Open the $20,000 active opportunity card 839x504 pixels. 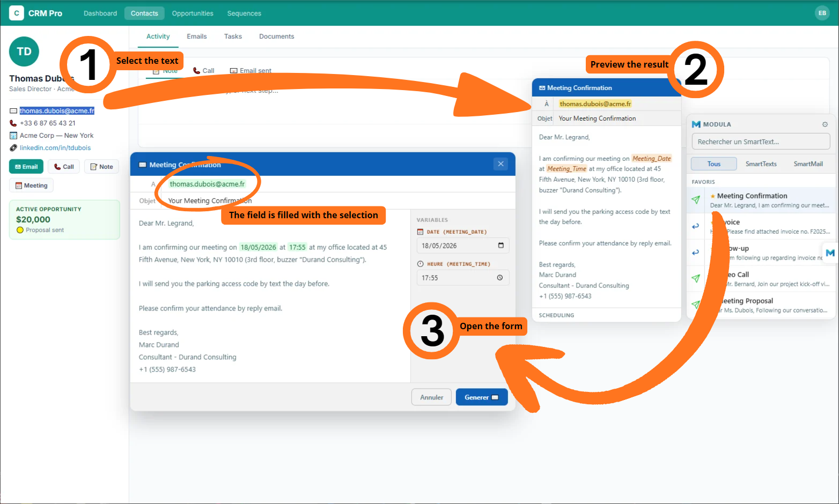[64, 219]
